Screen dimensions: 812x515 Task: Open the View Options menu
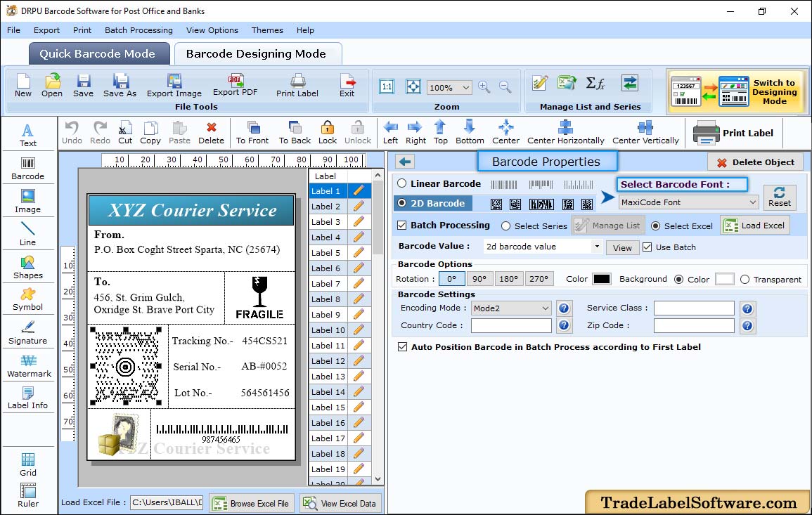(x=212, y=30)
